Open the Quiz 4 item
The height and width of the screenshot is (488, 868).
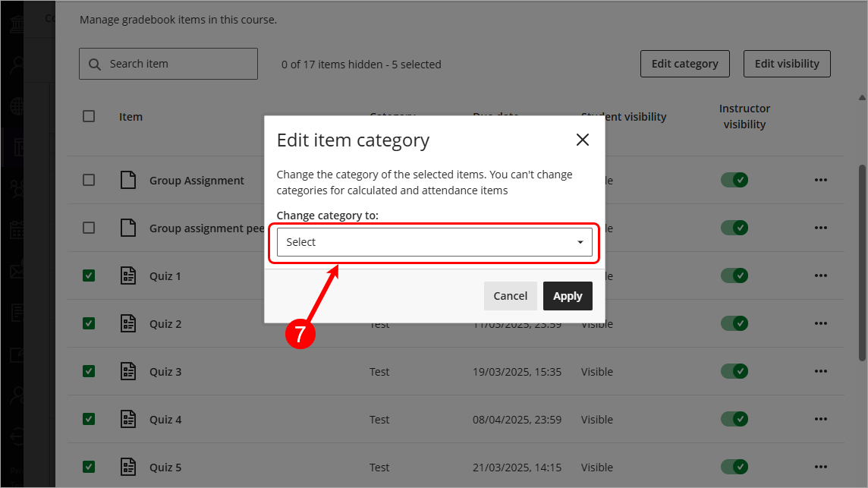(x=165, y=419)
